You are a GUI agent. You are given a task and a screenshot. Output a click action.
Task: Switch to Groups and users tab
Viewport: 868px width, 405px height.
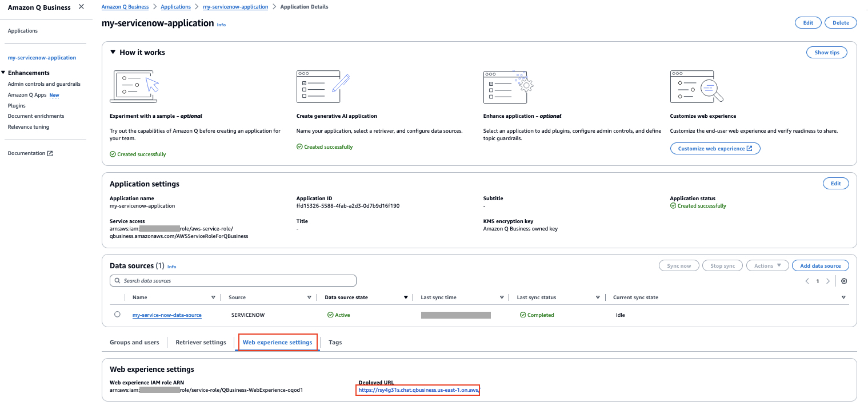[x=134, y=342]
